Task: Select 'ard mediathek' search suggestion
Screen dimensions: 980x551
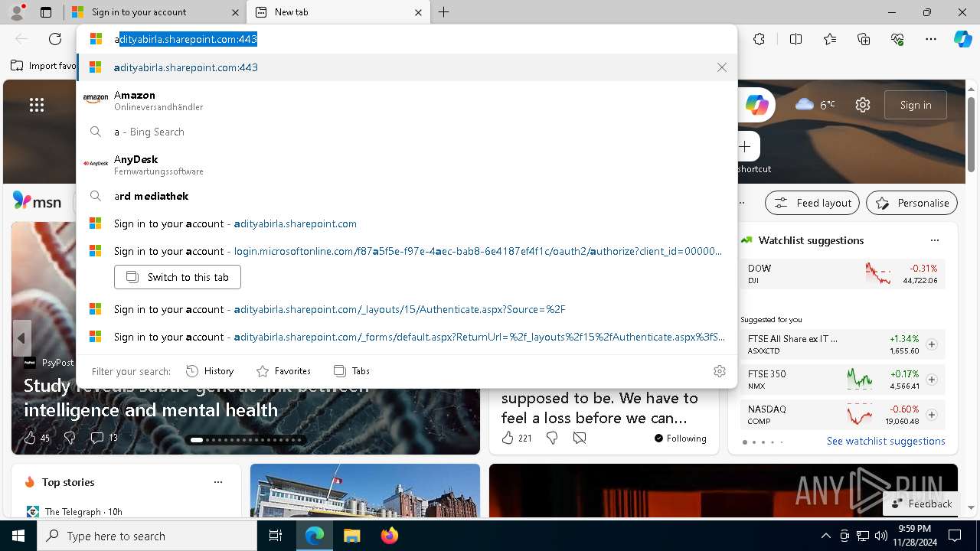Action: (407, 196)
